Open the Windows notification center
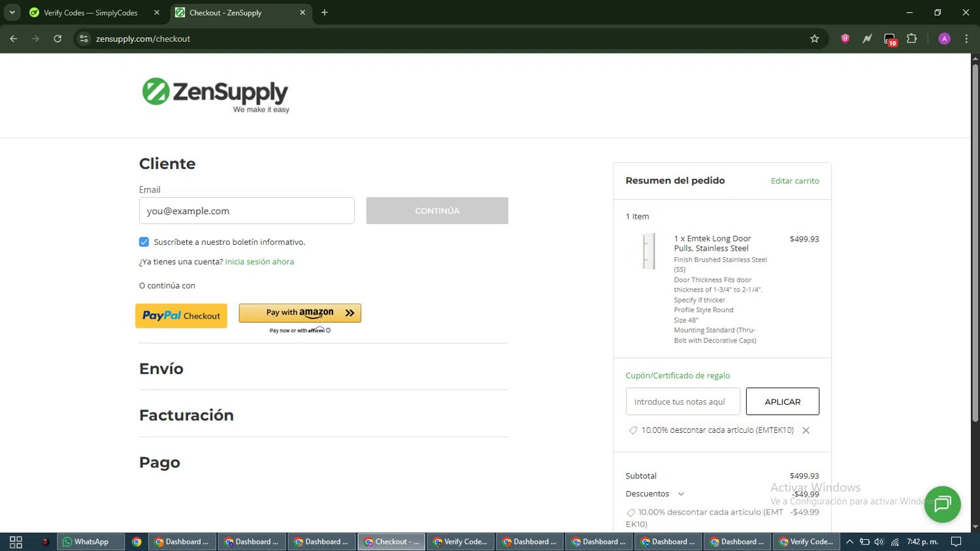Viewport: 980px width, 551px height. pyautogui.click(x=956, y=542)
